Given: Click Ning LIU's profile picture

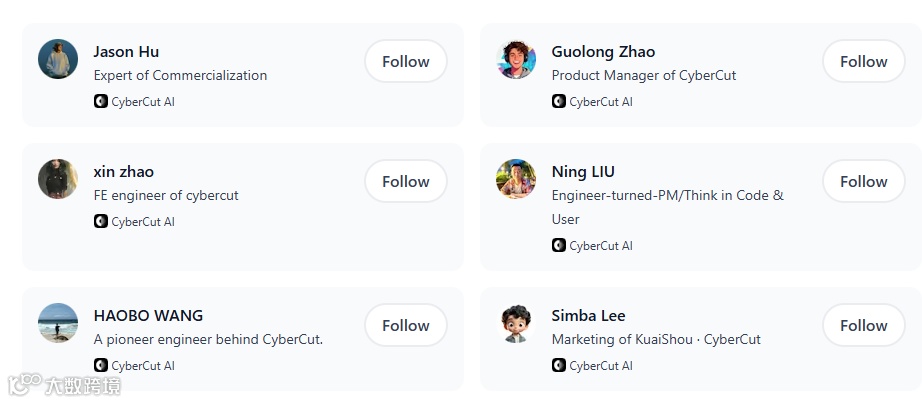Looking at the screenshot, I should point(516,179).
